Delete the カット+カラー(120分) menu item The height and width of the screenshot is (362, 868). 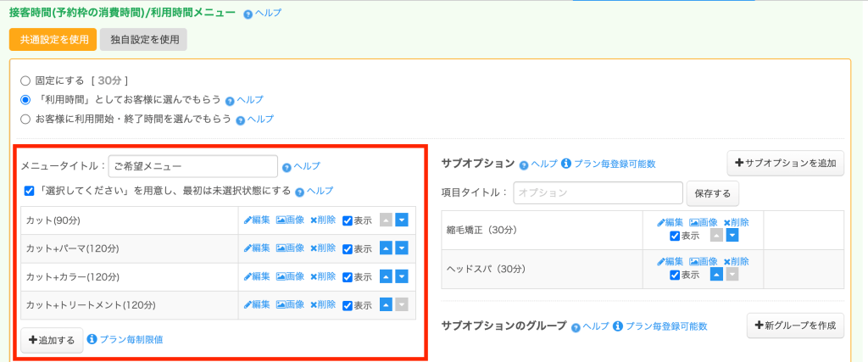point(322,276)
